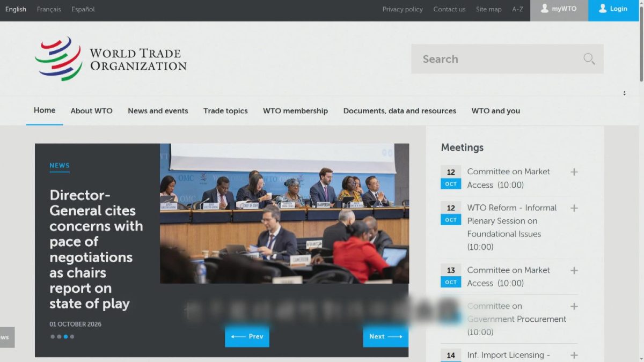Viewport: 644px width, 362px height.
Task: Click the World Trade Organization logo
Action: click(111, 59)
